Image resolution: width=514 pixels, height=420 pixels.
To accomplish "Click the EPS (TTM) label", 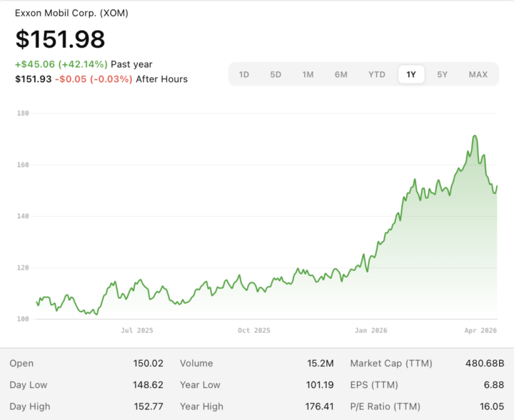I will (374, 385).
